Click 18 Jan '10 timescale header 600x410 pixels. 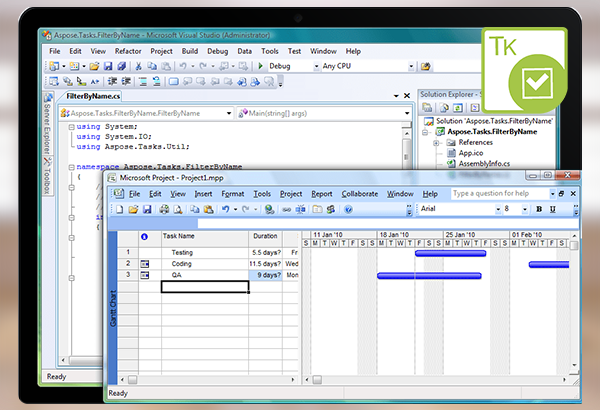[x=410, y=235]
